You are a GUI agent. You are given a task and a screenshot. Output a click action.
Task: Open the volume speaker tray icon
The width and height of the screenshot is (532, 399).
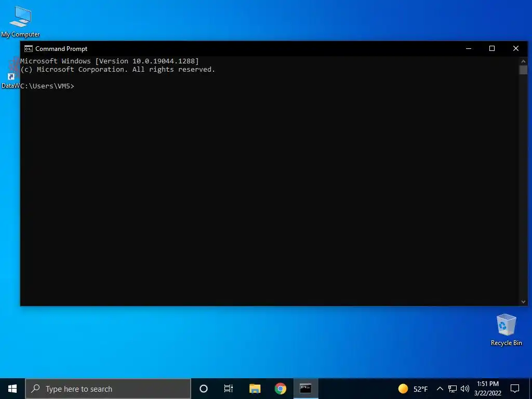point(465,389)
